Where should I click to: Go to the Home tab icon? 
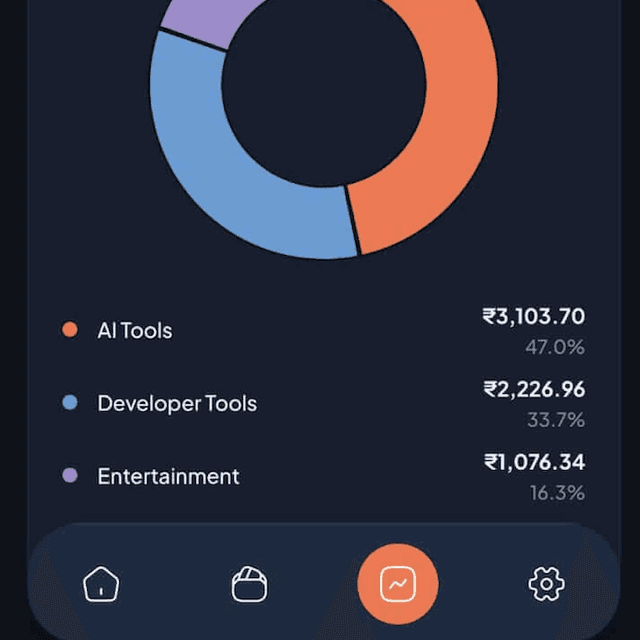pyautogui.click(x=101, y=583)
